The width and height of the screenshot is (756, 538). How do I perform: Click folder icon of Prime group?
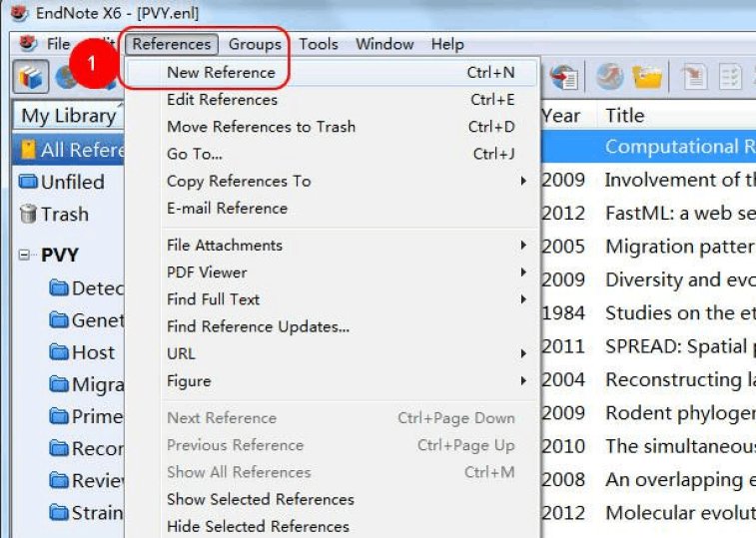(59, 416)
